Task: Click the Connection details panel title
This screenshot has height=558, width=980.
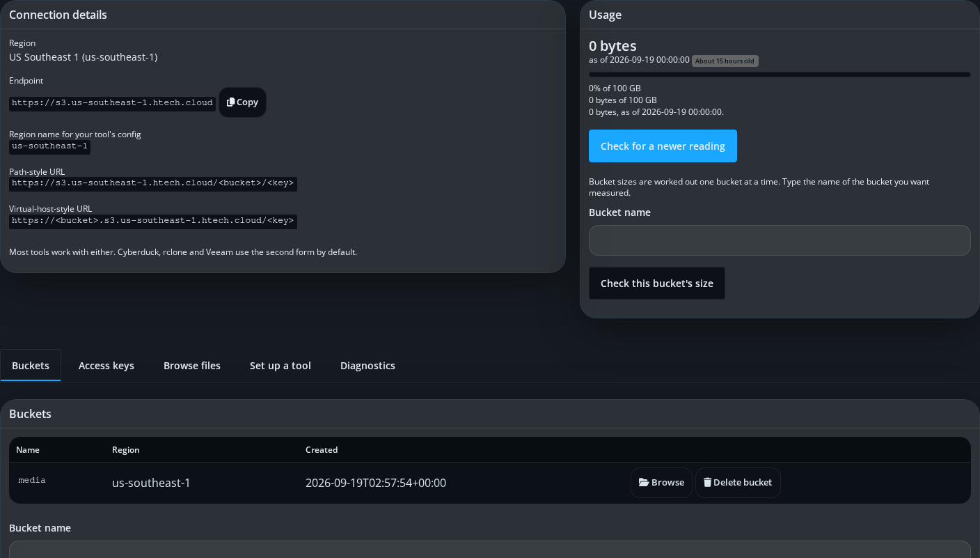Action: click(x=58, y=15)
